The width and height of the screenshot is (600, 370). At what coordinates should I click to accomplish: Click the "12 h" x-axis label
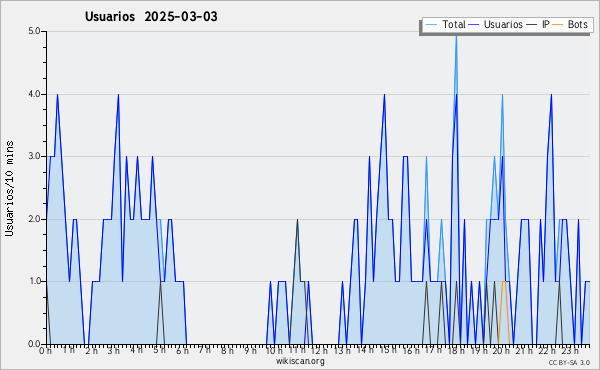(319, 351)
